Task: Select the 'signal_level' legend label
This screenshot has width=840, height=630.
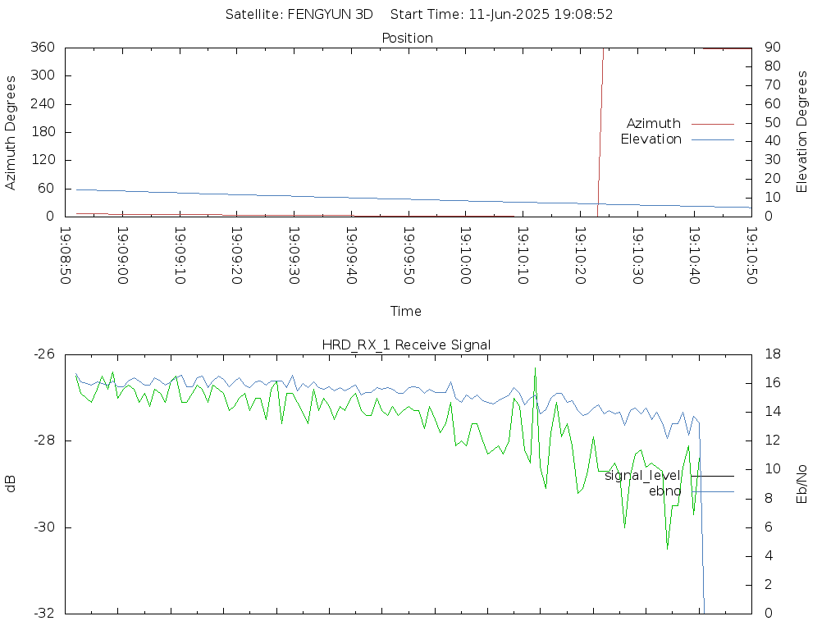Action: (x=642, y=476)
